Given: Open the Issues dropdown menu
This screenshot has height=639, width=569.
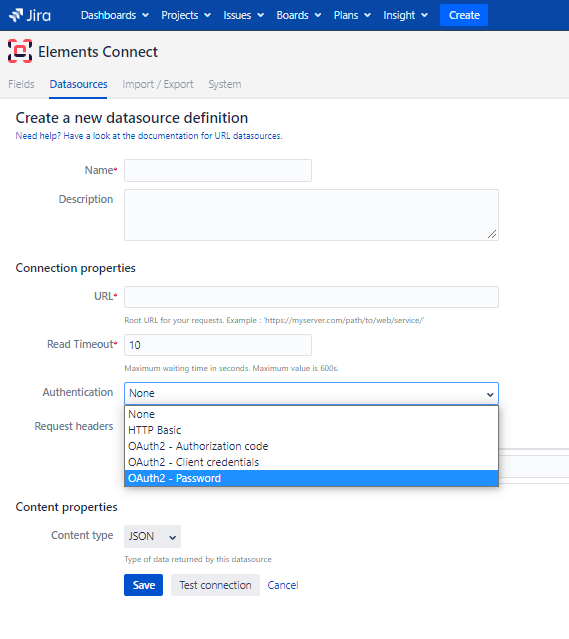Looking at the screenshot, I should (x=243, y=15).
